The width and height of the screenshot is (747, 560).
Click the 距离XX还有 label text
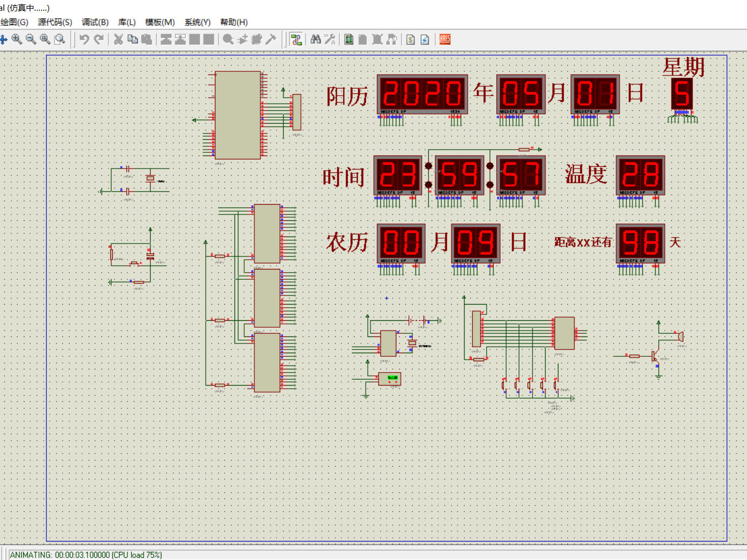coord(583,242)
